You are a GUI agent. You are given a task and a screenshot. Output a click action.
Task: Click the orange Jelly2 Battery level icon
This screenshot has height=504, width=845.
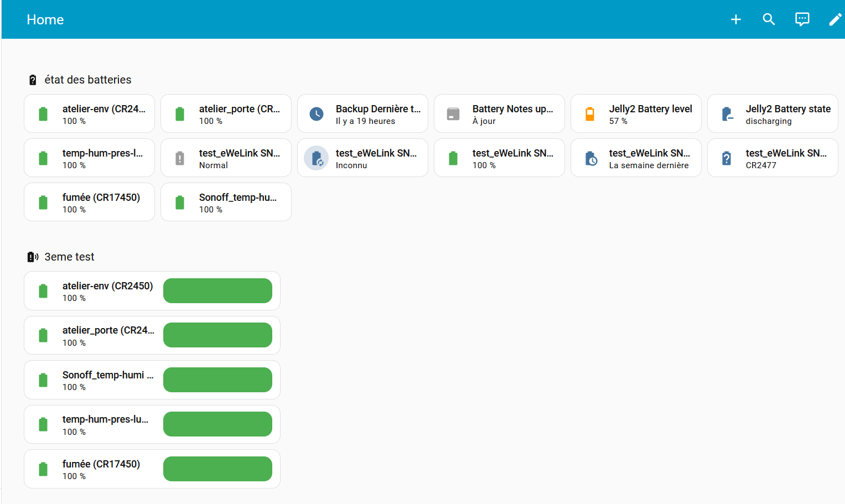click(x=590, y=114)
